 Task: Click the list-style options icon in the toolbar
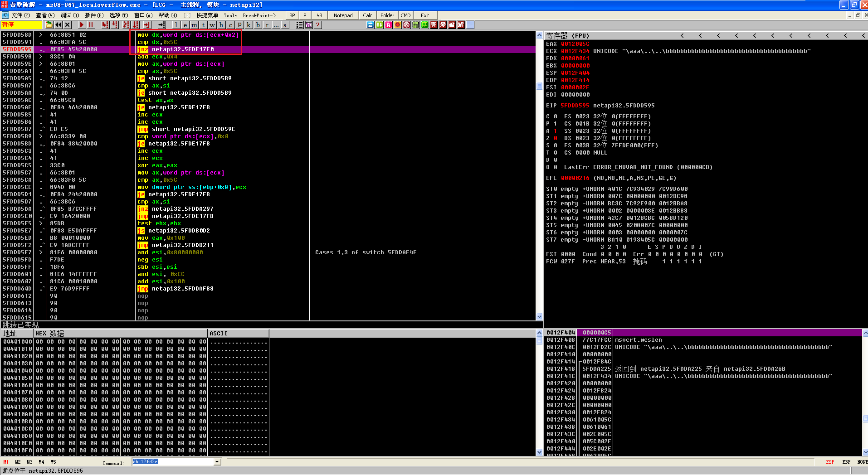tap(300, 25)
